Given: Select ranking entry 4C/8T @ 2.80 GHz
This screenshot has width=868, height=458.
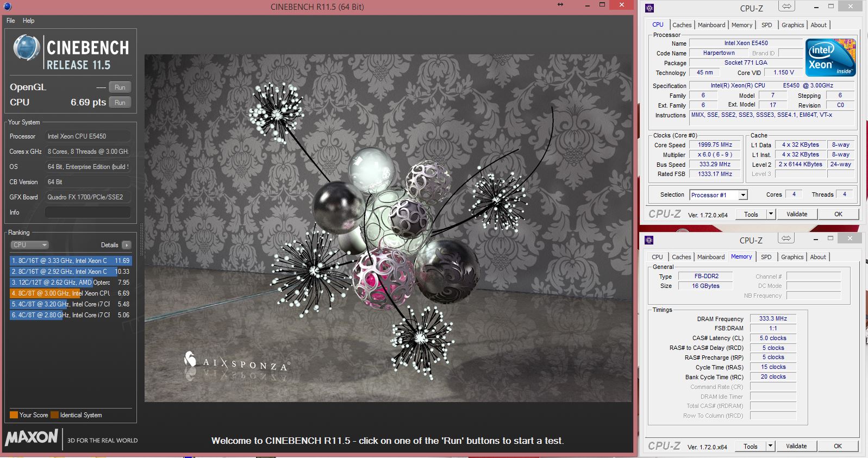Looking at the screenshot, I should [71, 315].
